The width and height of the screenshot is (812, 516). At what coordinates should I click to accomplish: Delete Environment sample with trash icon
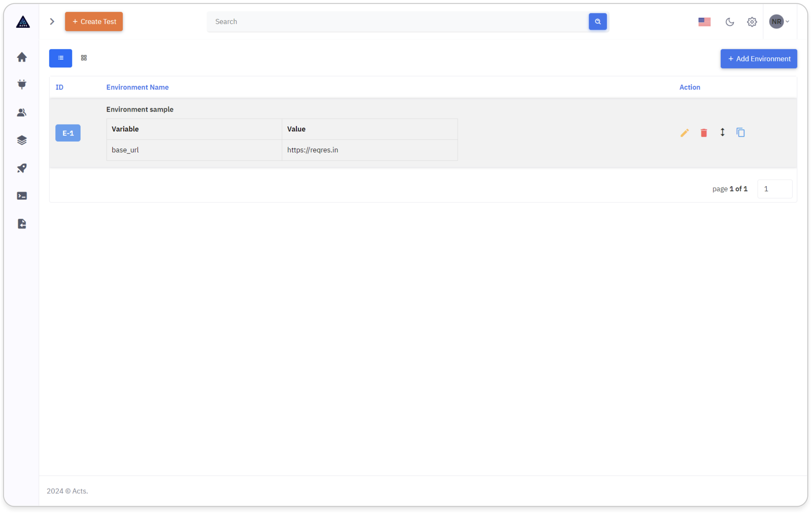(704, 133)
